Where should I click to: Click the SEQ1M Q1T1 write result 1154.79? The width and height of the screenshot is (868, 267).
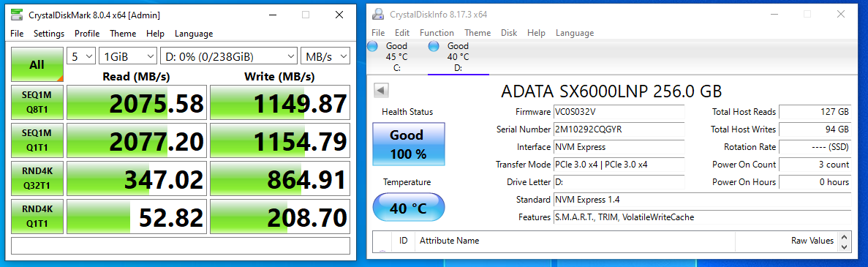[x=280, y=140]
